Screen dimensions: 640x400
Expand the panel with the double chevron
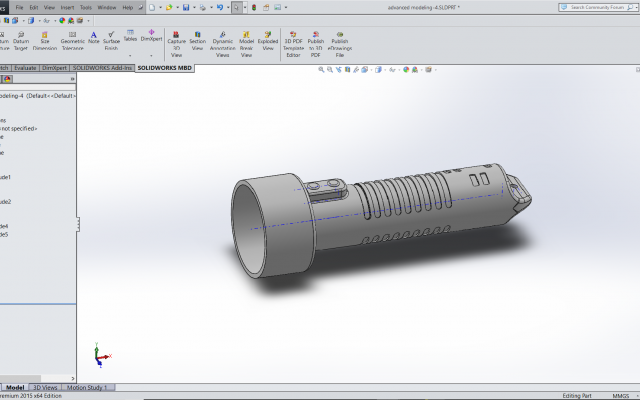[x=72, y=79]
